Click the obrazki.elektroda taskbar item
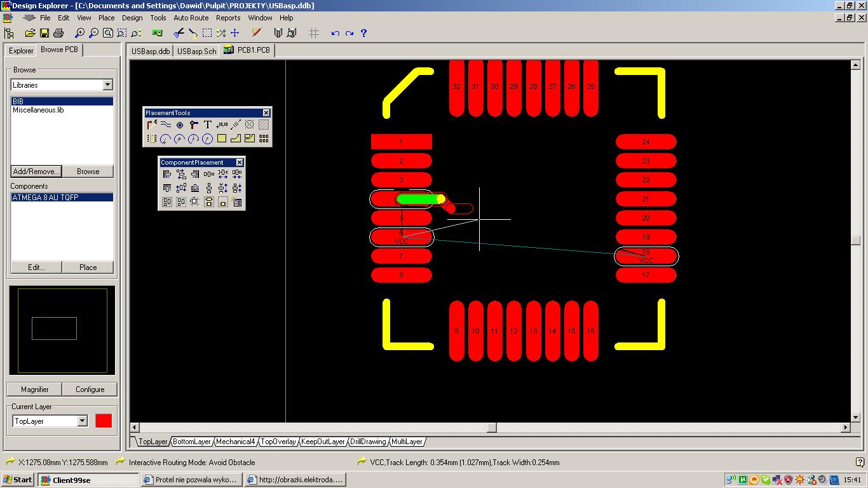Screen dimensions: 868x488 (x=295, y=480)
